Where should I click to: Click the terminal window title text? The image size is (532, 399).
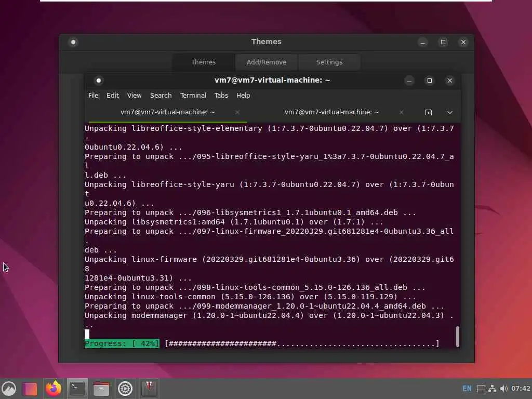coord(272,81)
